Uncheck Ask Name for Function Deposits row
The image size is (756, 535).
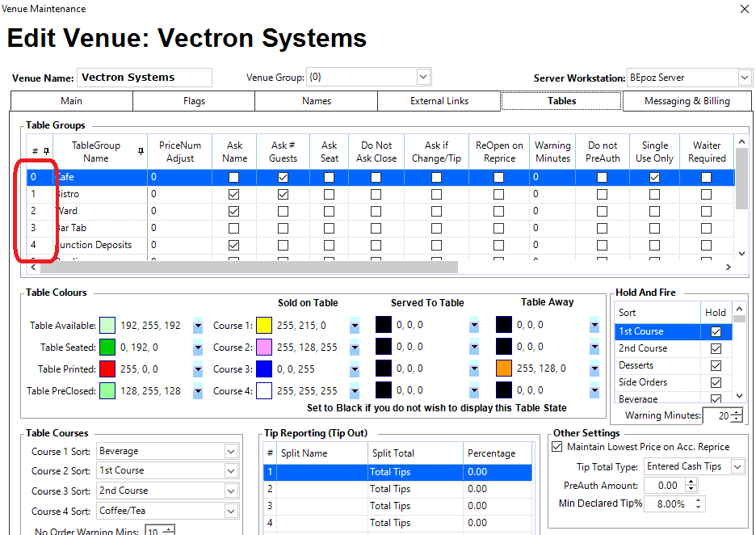(x=234, y=245)
